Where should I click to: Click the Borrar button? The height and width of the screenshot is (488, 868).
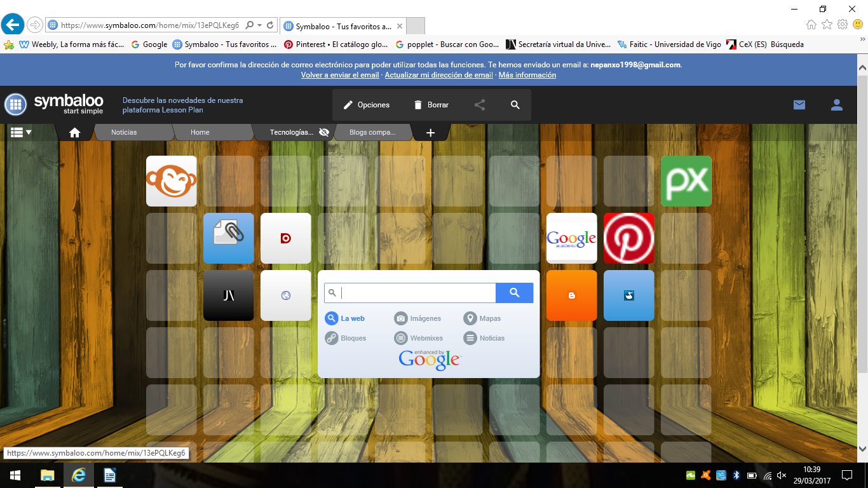coord(431,105)
